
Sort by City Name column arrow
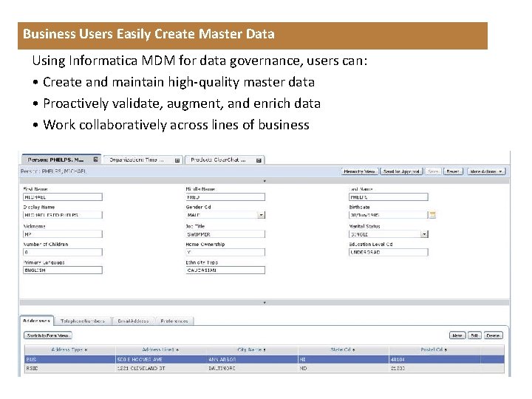(265, 349)
